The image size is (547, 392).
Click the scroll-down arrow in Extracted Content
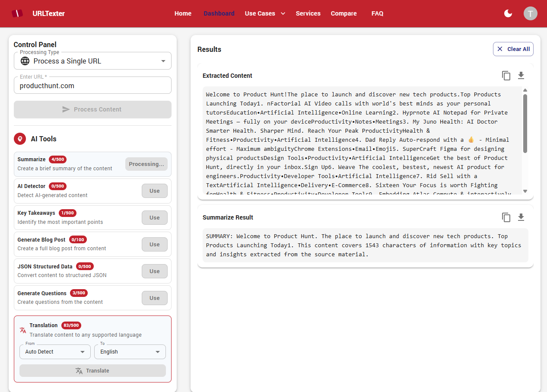tap(525, 191)
